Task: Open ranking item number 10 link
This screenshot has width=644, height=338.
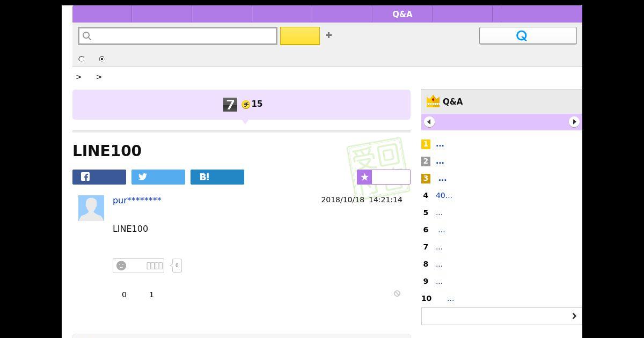Action: point(450,299)
